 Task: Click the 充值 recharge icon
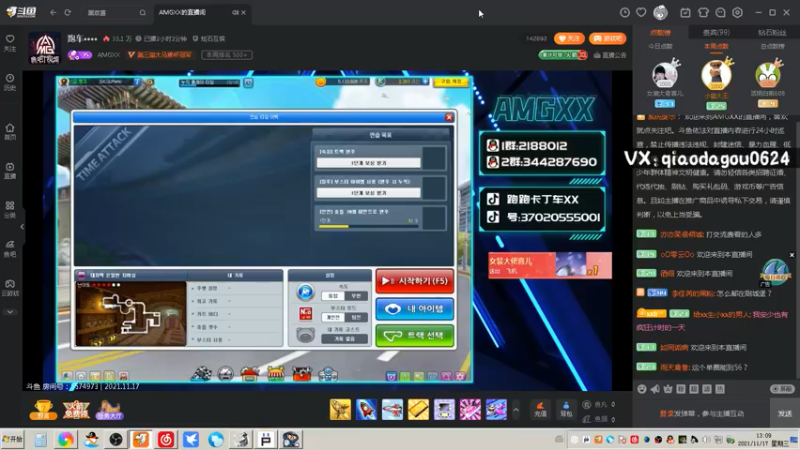pos(540,409)
